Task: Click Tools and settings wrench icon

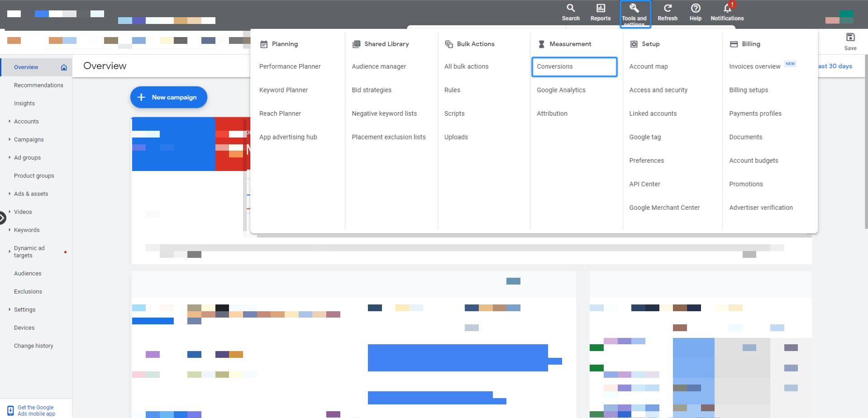Action: (634, 8)
